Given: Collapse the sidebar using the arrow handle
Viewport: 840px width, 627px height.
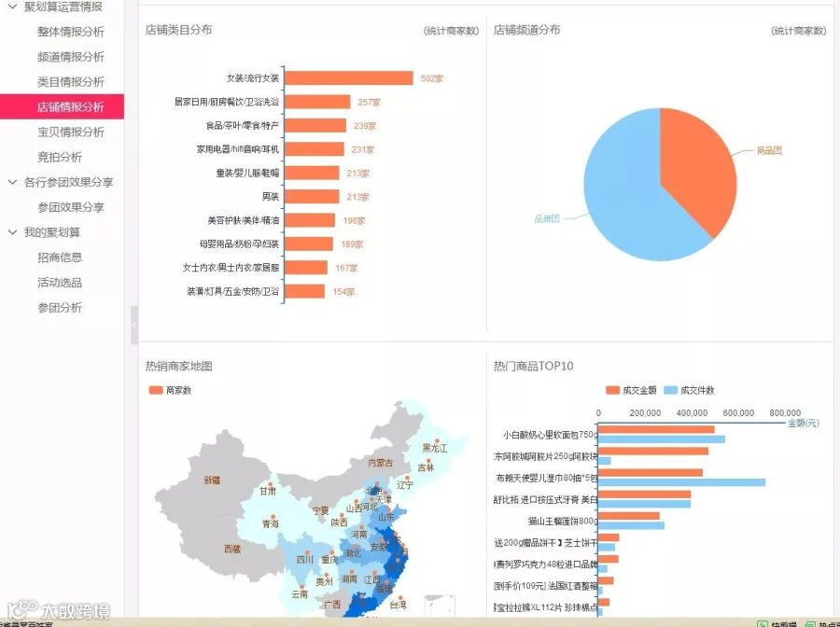Looking at the screenshot, I should point(134,325).
